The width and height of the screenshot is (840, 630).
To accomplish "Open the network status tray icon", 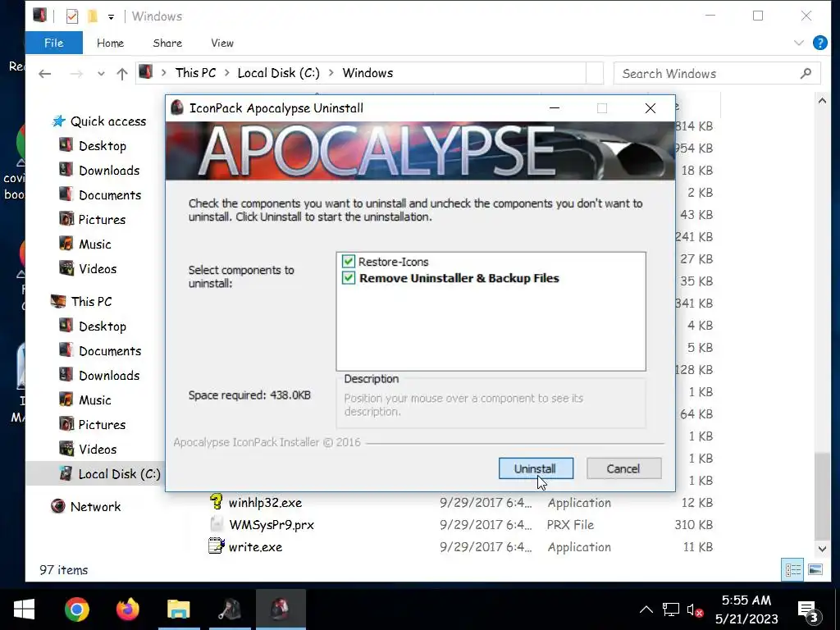I will [x=671, y=609].
